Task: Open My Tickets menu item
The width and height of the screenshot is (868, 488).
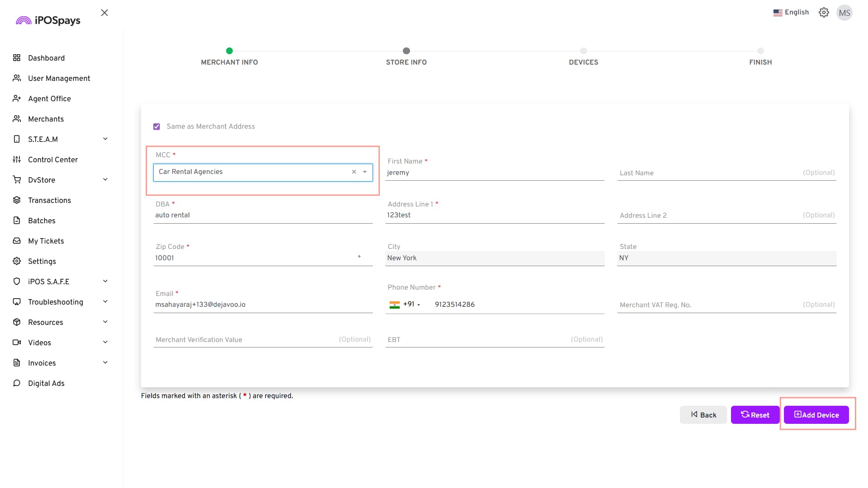Action: 46,241
